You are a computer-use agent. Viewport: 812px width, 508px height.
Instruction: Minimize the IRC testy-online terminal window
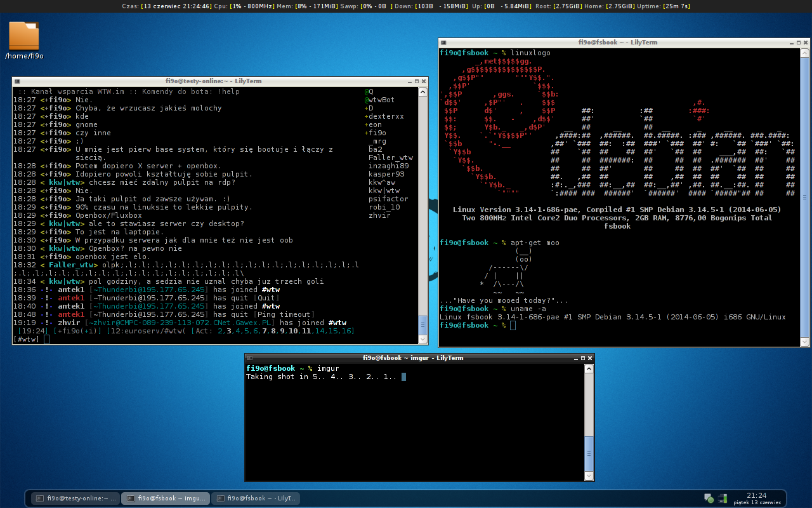coord(409,81)
